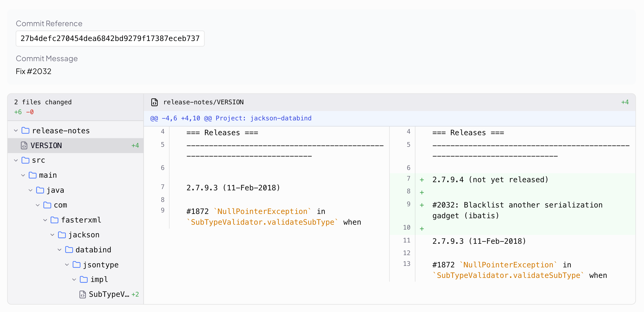Collapse the jsontype folder chevron
Screen dimensions: 644x312
[x=67, y=264]
